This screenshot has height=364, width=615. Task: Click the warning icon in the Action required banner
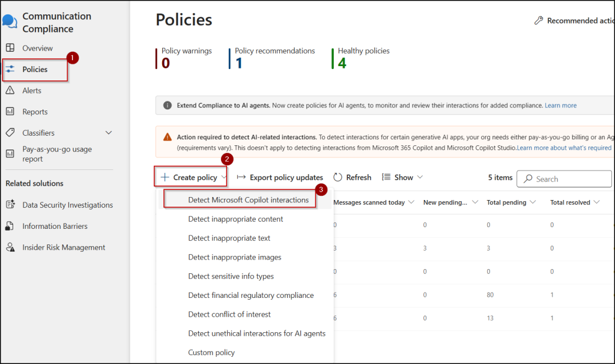point(168,137)
